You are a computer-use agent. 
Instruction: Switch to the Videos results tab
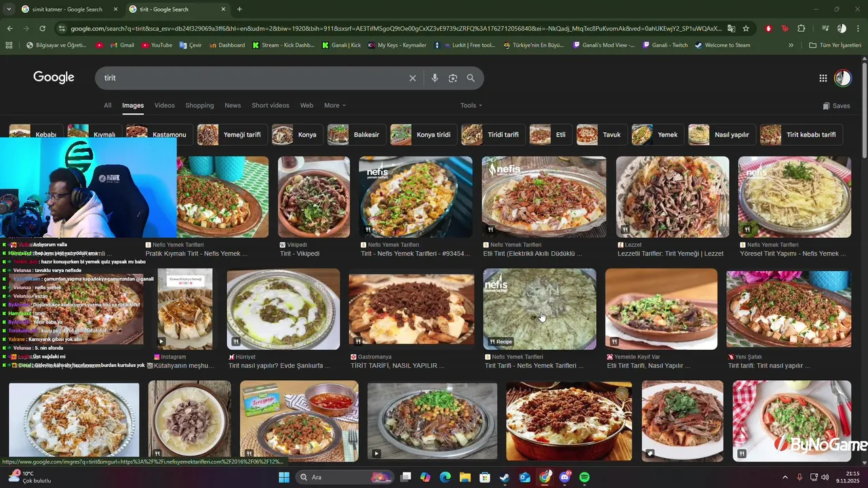[164, 105]
